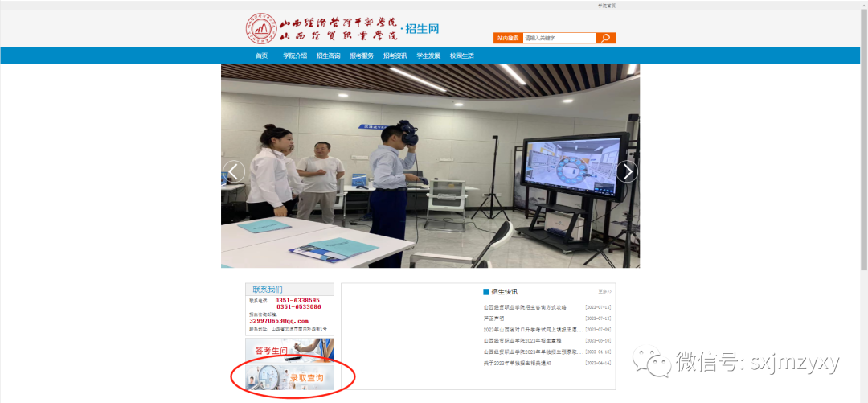
Task: Click the blue square beside 招生快讯
Action: (x=486, y=292)
